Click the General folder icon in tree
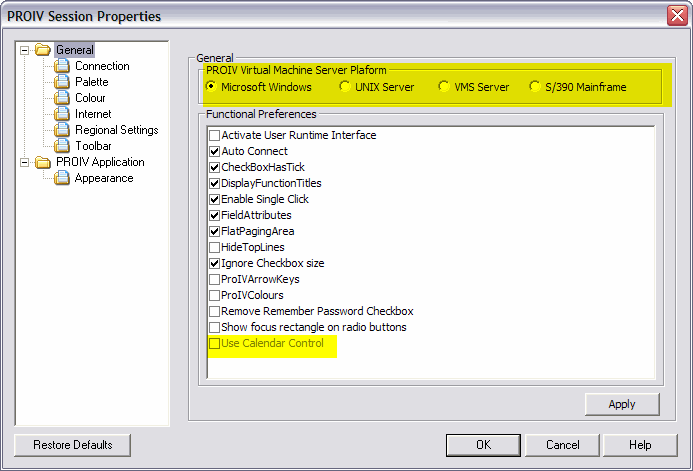This screenshot has height=471, width=693. coord(43,50)
